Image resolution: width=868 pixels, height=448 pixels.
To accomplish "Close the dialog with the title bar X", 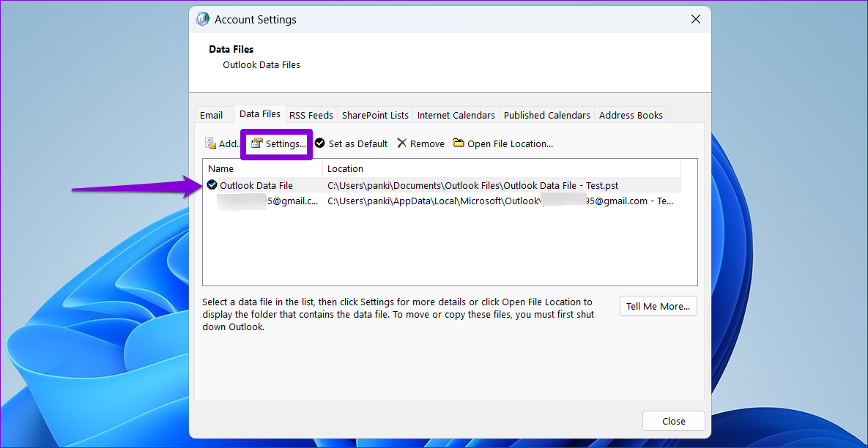I will tap(696, 19).
